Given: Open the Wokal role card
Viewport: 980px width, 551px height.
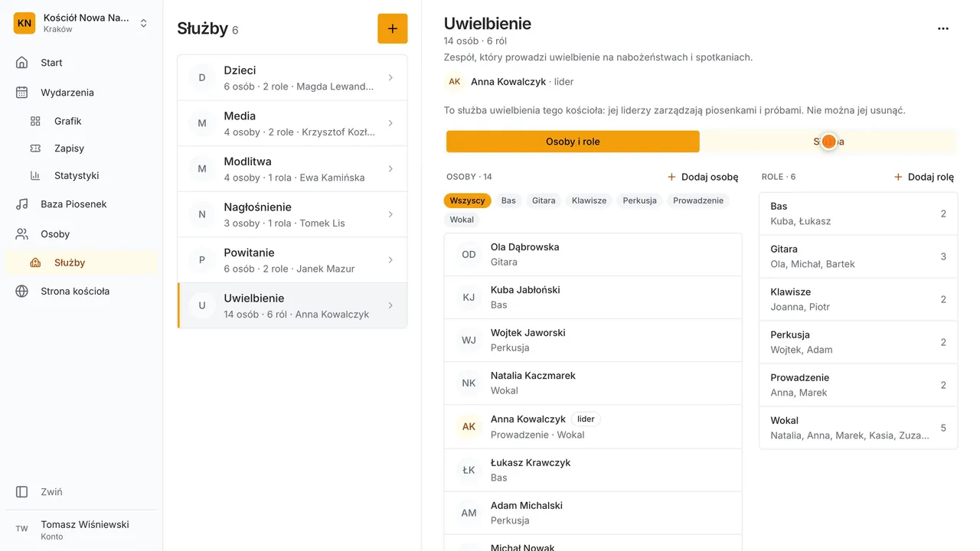Looking at the screenshot, I should point(858,428).
